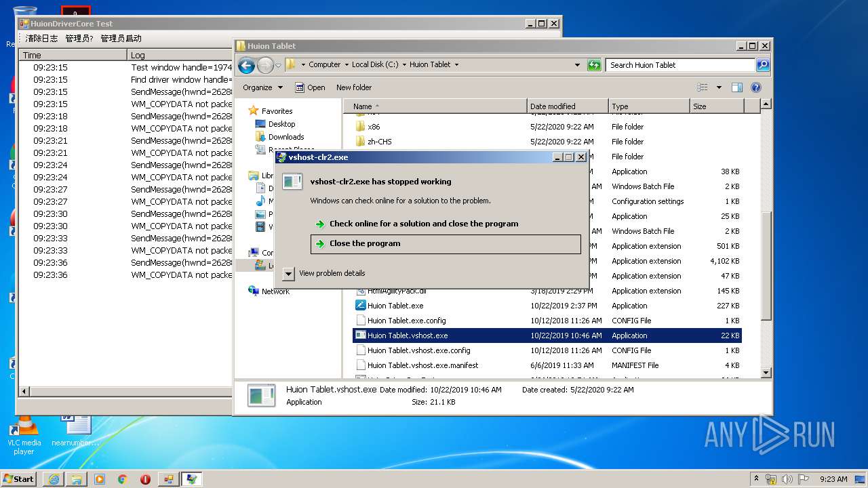Click Computer in the address breadcrumb

tap(325, 65)
